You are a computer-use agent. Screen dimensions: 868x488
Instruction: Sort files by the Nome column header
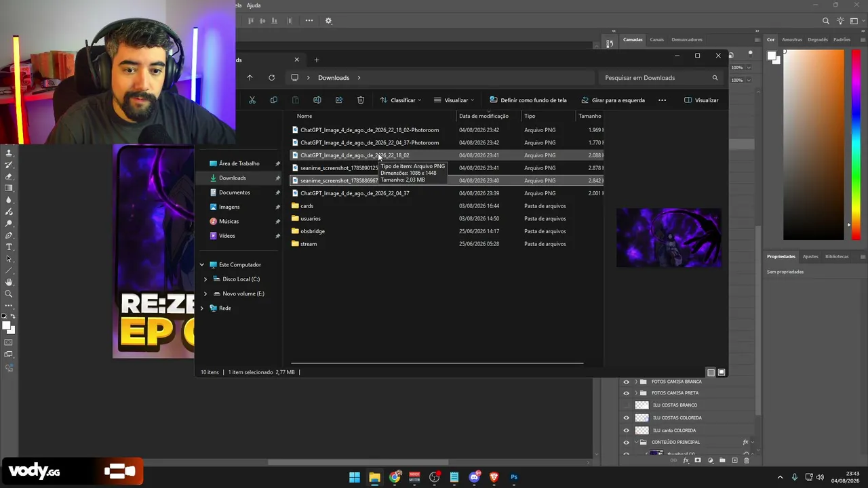pos(304,116)
